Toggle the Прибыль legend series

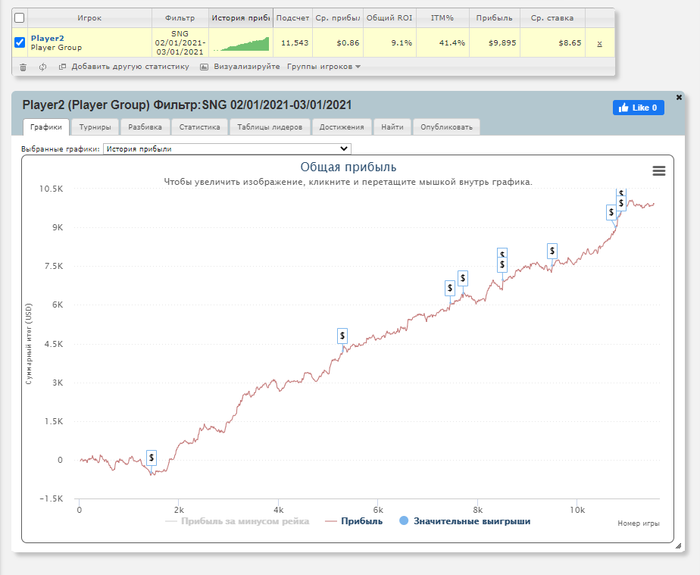pyautogui.click(x=354, y=521)
